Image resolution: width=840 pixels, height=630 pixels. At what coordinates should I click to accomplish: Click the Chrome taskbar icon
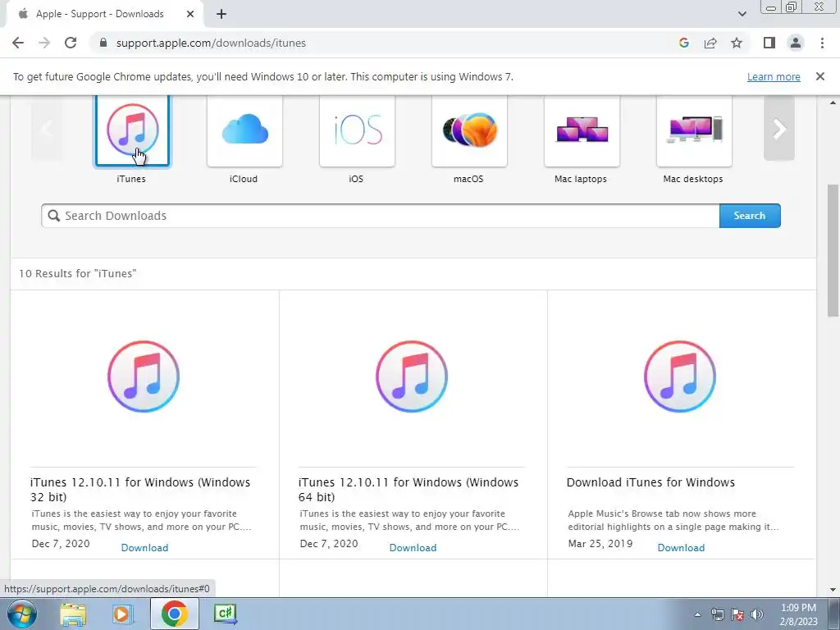tap(174, 614)
